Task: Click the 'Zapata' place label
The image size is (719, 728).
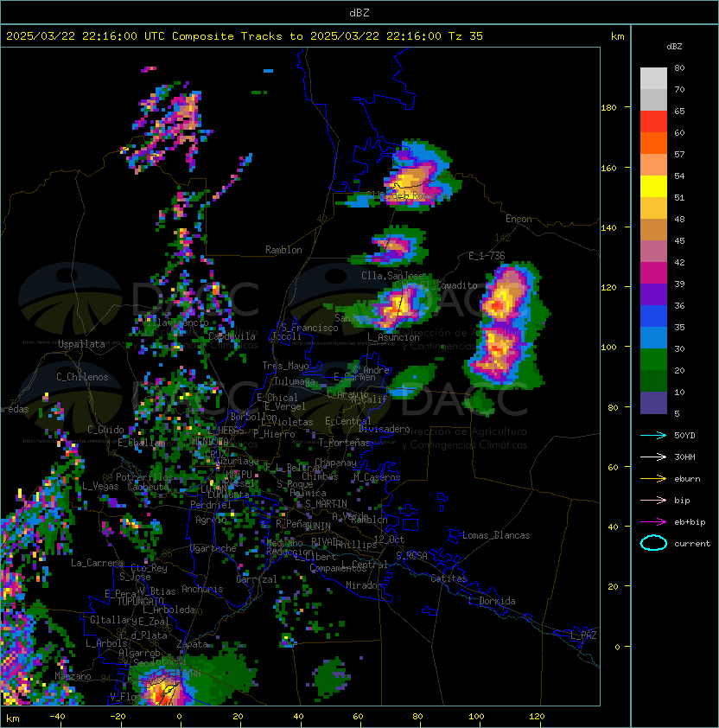Action: tap(192, 644)
